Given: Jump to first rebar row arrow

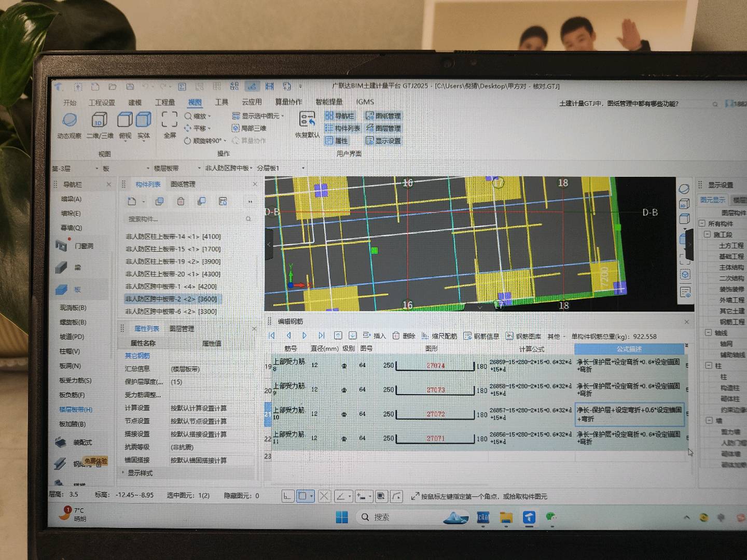Looking at the screenshot, I should [x=272, y=335].
